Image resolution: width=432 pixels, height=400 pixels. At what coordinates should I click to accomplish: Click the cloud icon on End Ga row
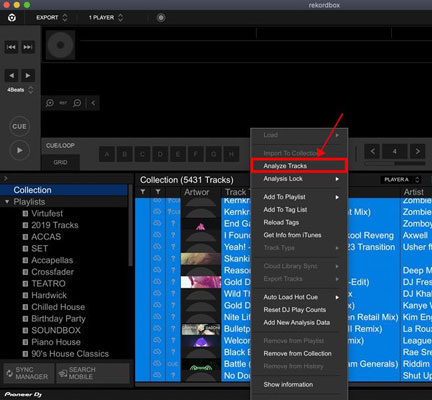click(157, 223)
